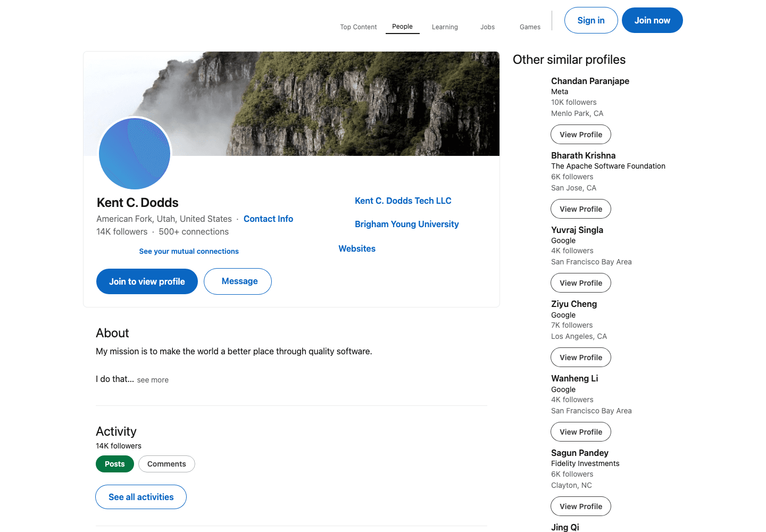Select the Posts activity filter
The width and height of the screenshot is (766, 532).
(x=115, y=464)
